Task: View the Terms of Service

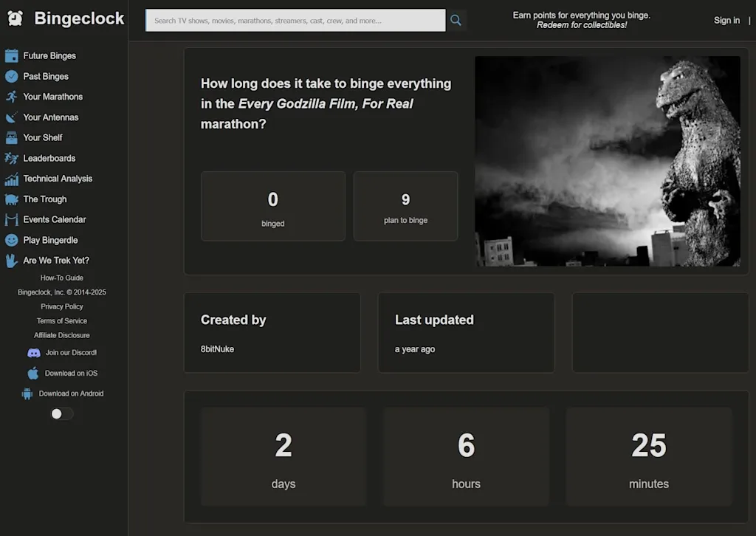Action: [x=62, y=321]
